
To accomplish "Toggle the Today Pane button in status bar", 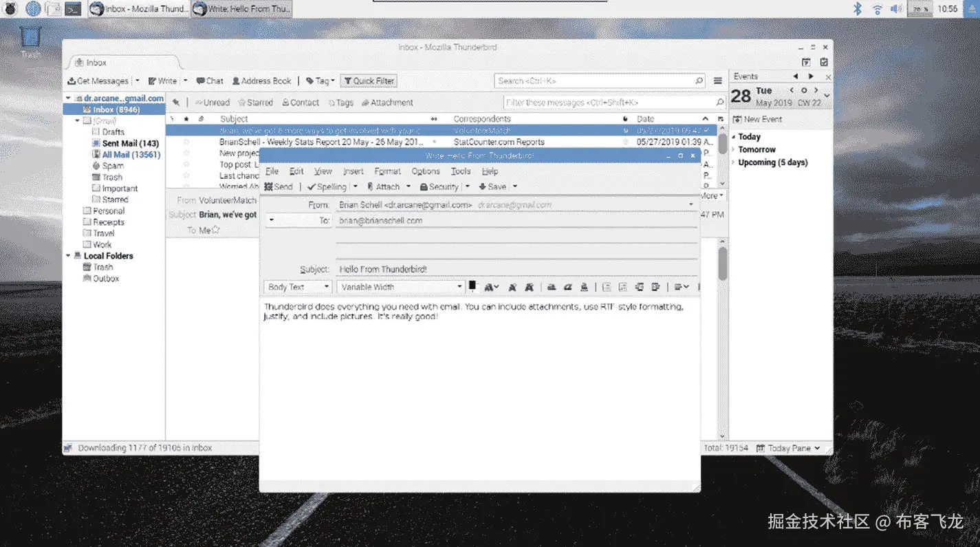I will pos(788,448).
